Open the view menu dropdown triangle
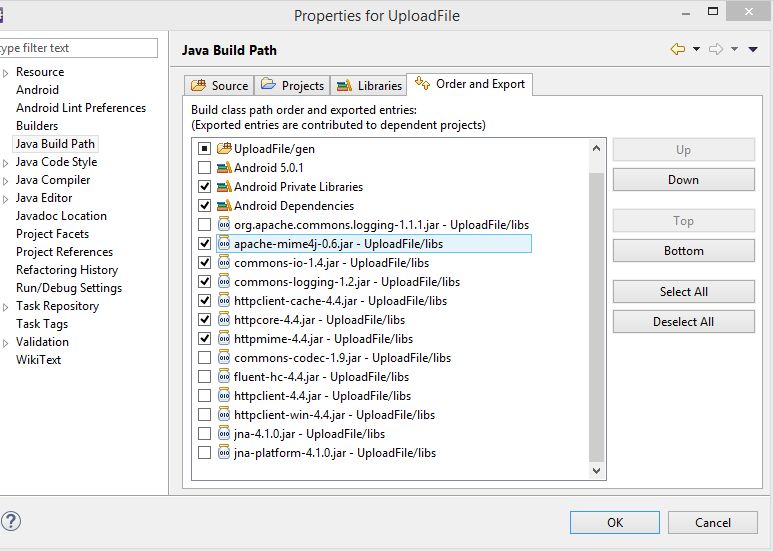 point(752,49)
